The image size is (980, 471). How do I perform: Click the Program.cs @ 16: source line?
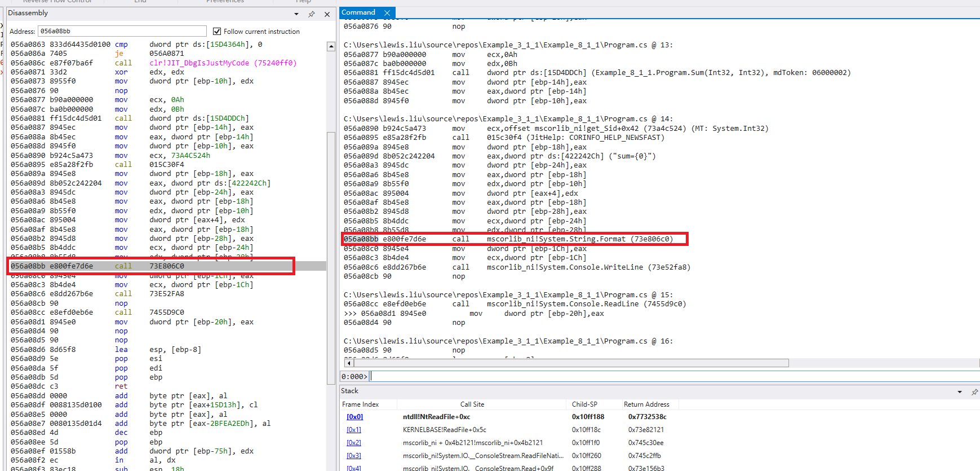(x=508, y=341)
